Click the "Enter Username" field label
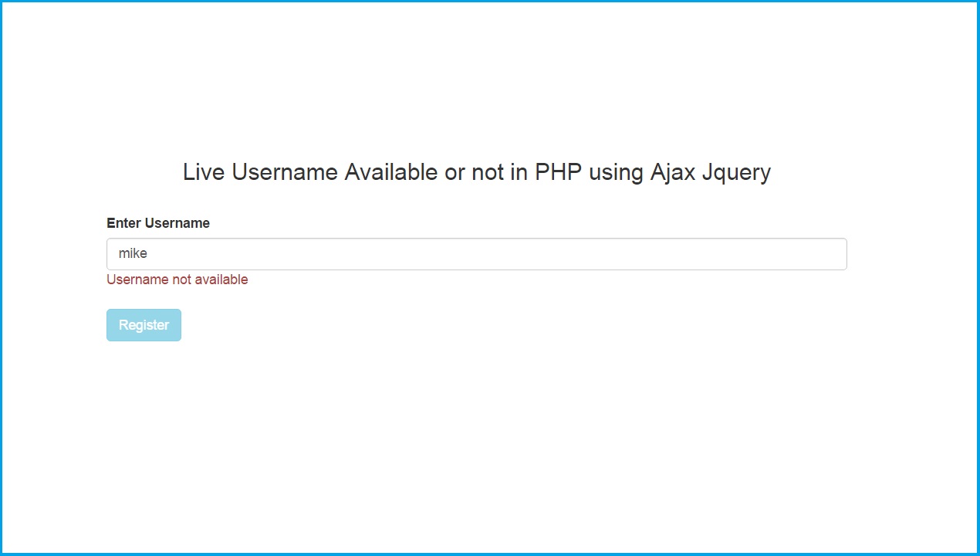Viewport: 980px width, 556px height. 158,223
